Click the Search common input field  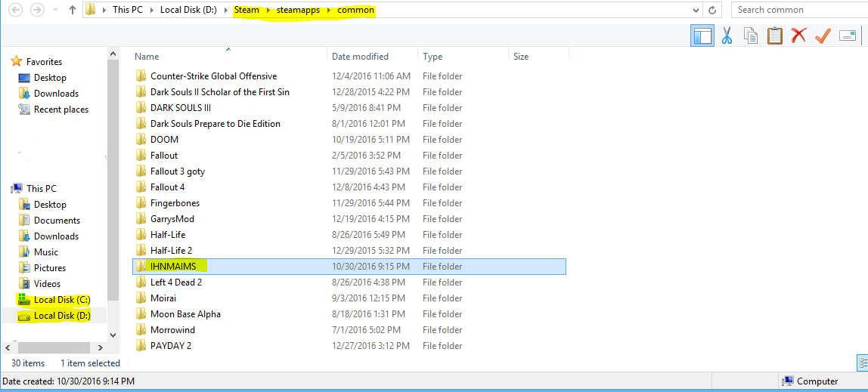pyautogui.click(x=799, y=10)
